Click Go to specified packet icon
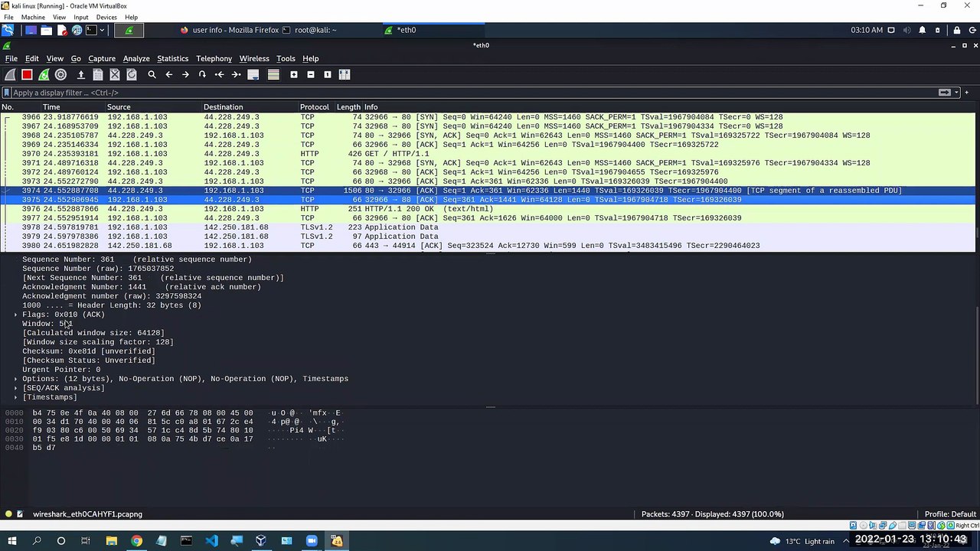The image size is (980, 551). pyautogui.click(x=202, y=74)
